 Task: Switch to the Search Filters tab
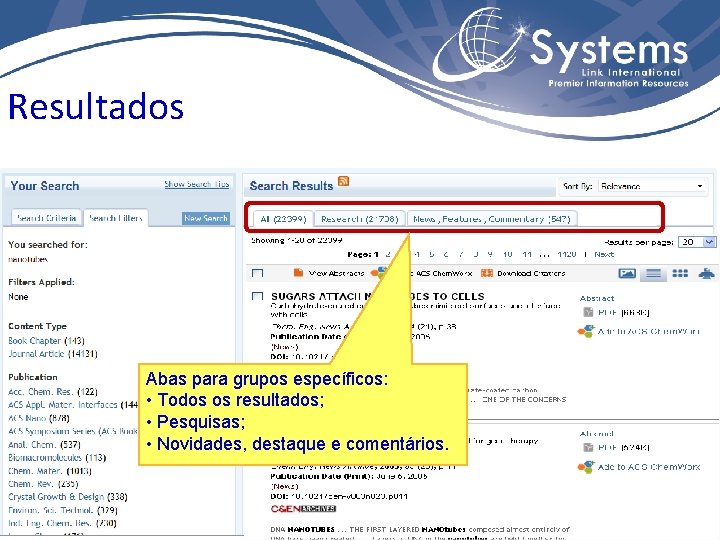tap(116, 218)
